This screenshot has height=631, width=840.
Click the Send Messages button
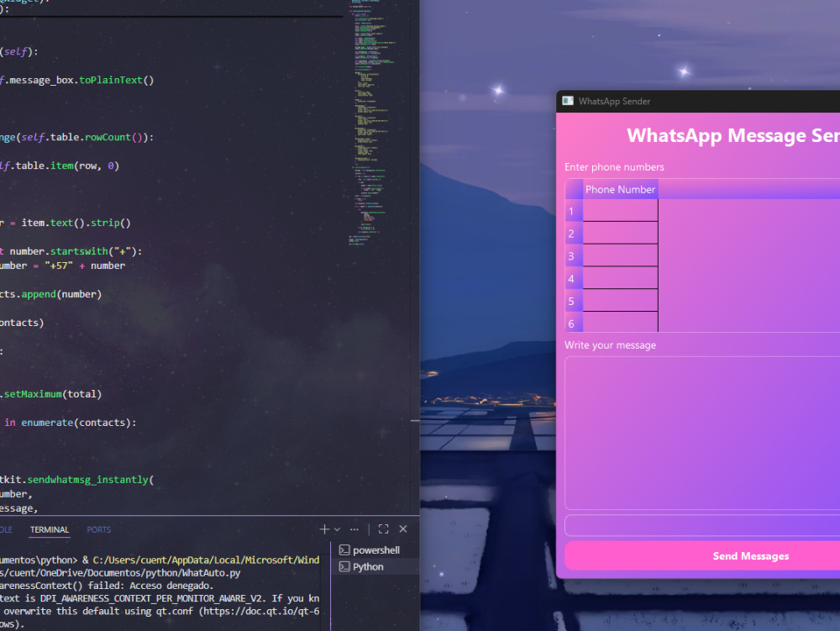[x=702, y=556]
